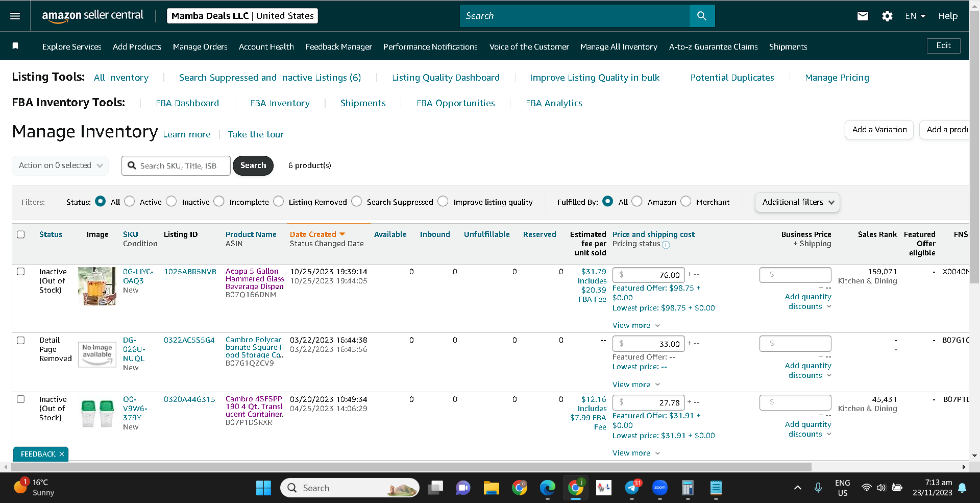Open Windows Start menu
Viewport: 980px width, 503px height.
tap(263, 488)
